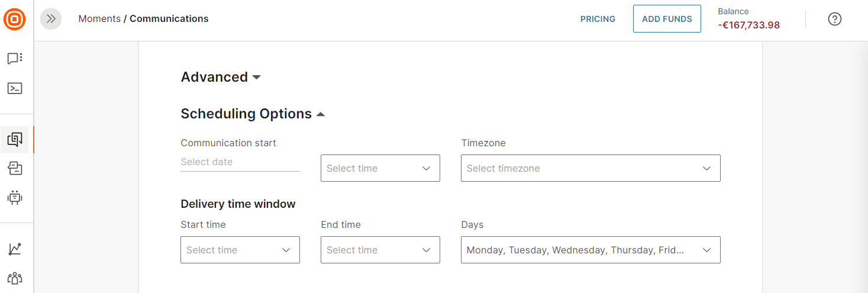Open the communication start time dropdown
The width and height of the screenshot is (868, 293).
point(380,168)
